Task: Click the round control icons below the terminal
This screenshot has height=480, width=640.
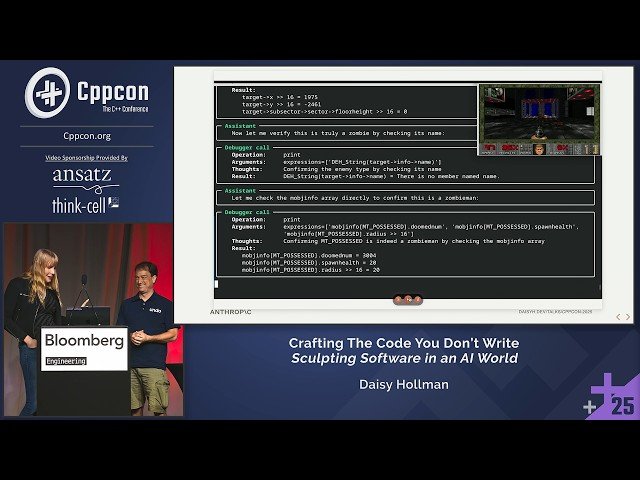Action: click(x=407, y=299)
